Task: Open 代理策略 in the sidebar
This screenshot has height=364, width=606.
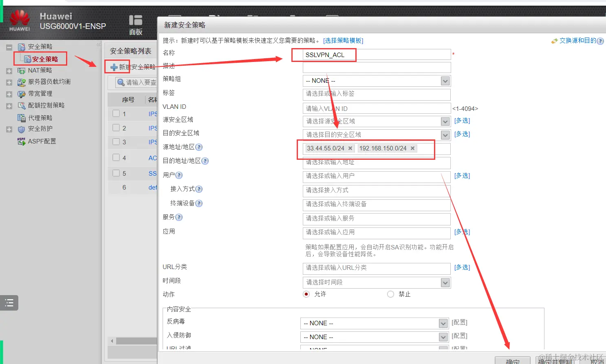Action: click(x=40, y=118)
